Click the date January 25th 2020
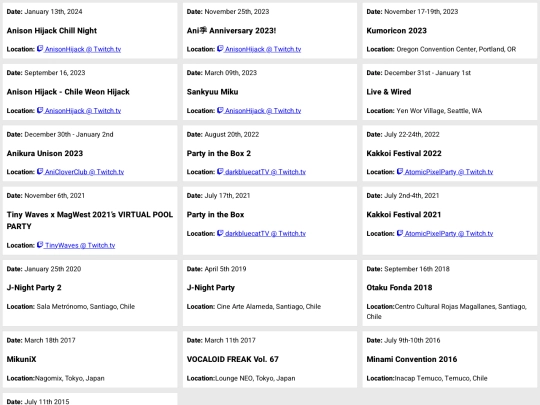This screenshot has width=540, height=405. point(53,269)
